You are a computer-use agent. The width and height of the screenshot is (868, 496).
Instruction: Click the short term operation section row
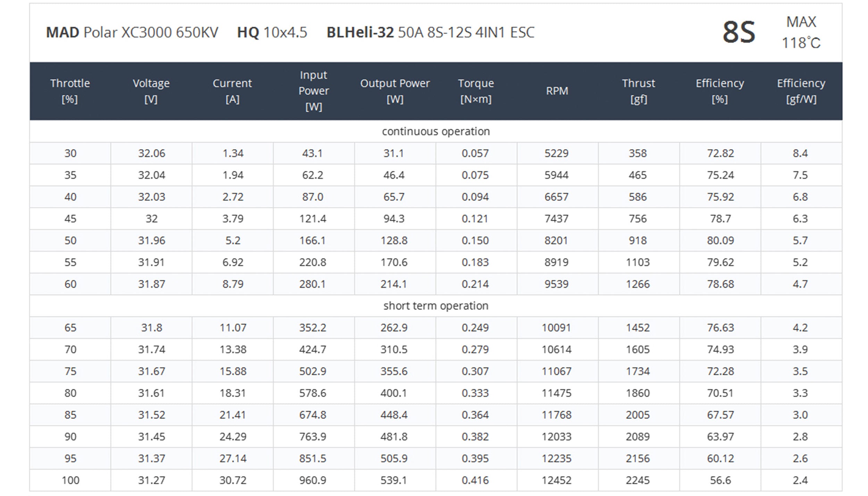pyautogui.click(x=436, y=306)
